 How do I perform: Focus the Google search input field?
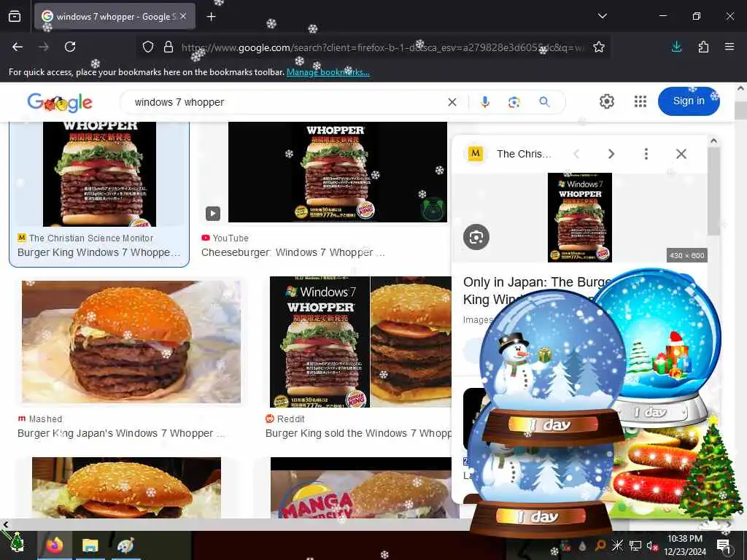[x=286, y=102]
